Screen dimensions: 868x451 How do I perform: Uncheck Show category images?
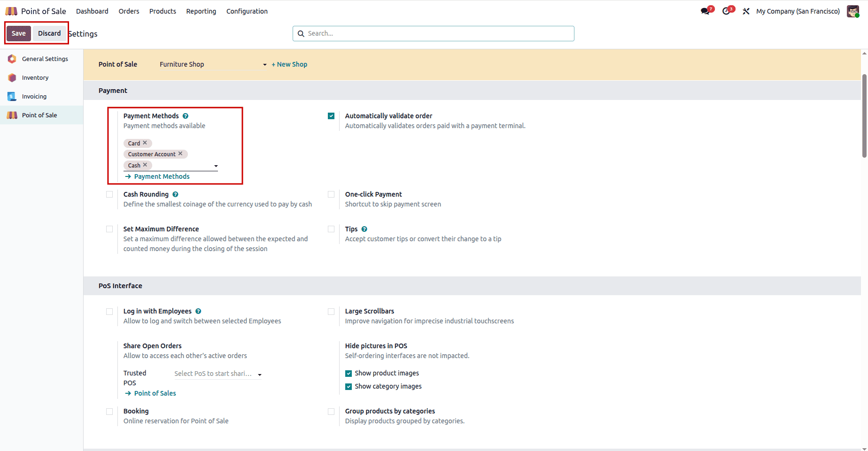[x=349, y=387]
